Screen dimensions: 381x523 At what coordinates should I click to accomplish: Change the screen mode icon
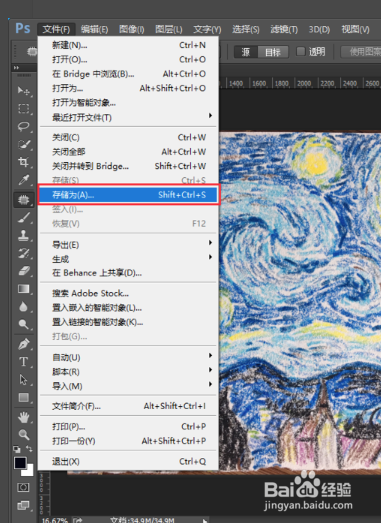pos(23,505)
